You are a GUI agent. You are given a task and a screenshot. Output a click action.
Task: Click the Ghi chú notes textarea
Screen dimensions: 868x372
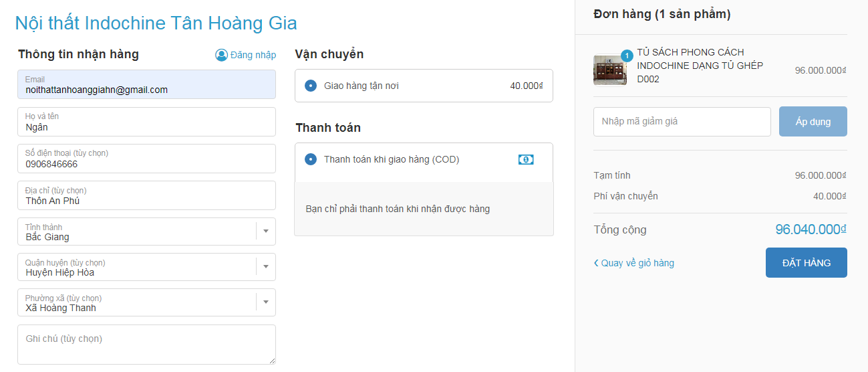tap(146, 345)
